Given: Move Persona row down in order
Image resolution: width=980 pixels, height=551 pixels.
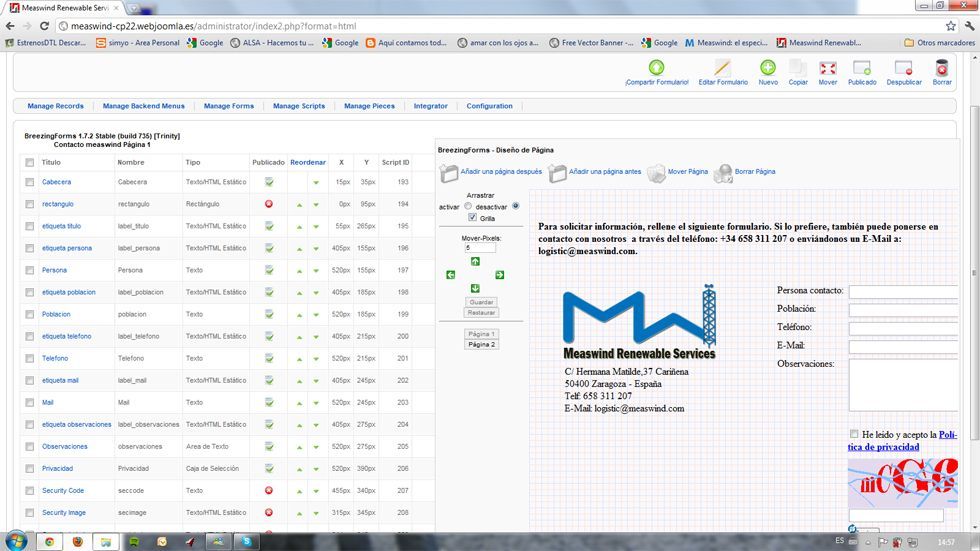Looking at the screenshot, I should pos(316,271).
